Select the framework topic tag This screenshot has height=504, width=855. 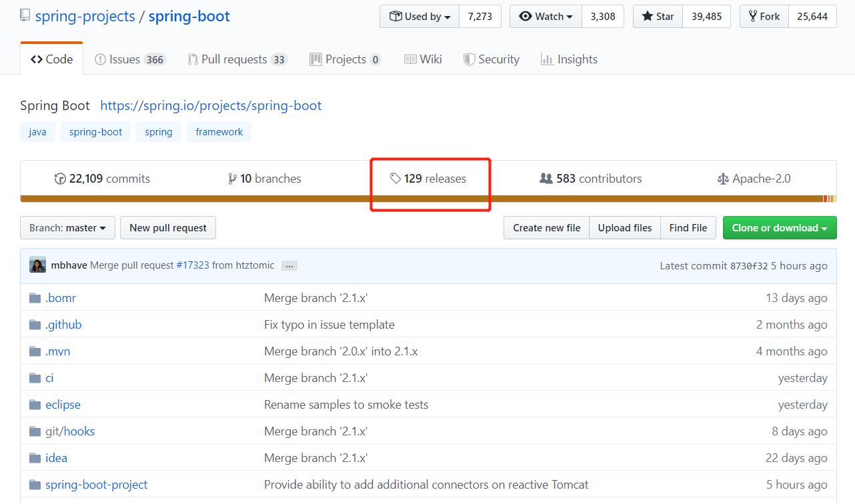(219, 132)
